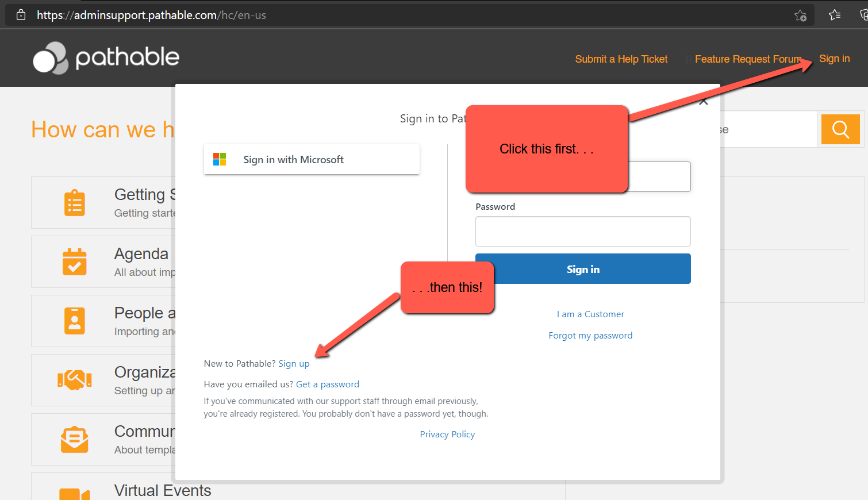
Task: Open the Feature Request Forum link
Action: click(748, 59)
